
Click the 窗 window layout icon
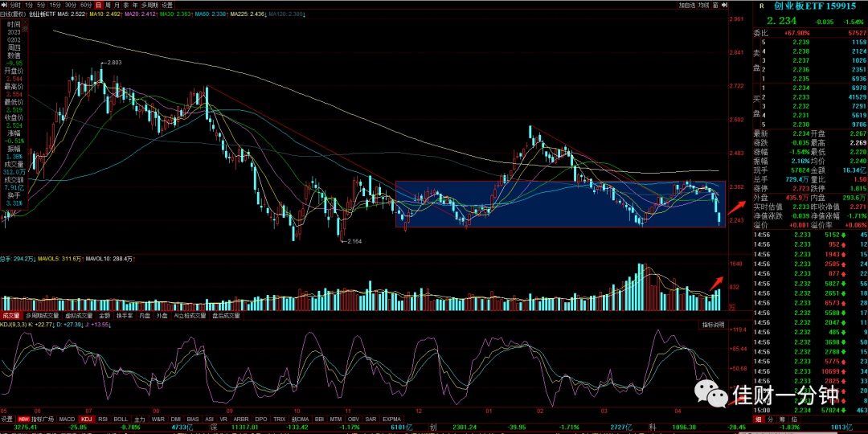click(x=716, y=5)
